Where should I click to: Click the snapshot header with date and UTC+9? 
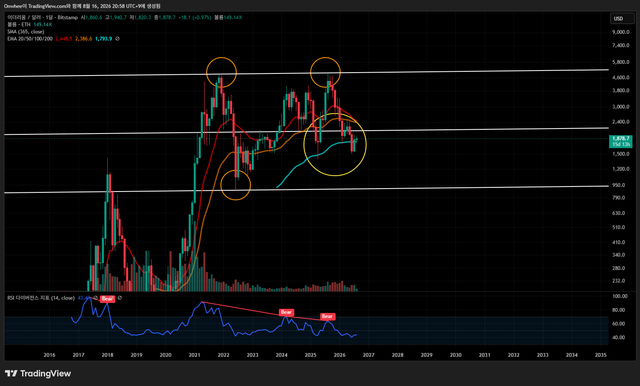click(82, 6)
